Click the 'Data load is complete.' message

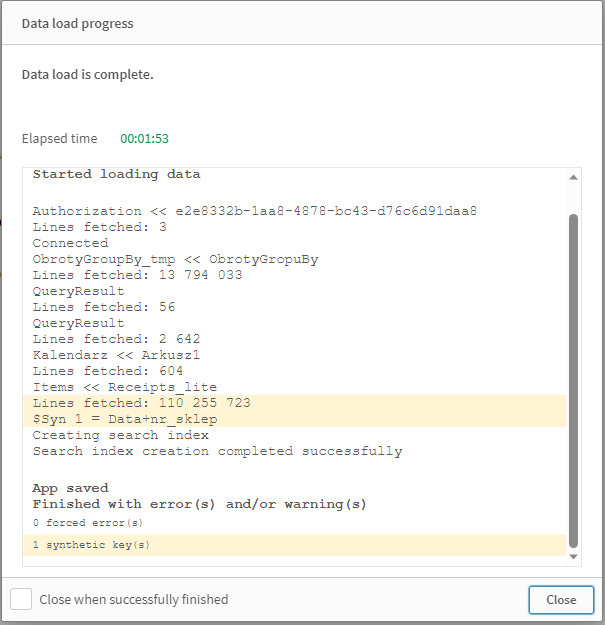tap(88, 74)
